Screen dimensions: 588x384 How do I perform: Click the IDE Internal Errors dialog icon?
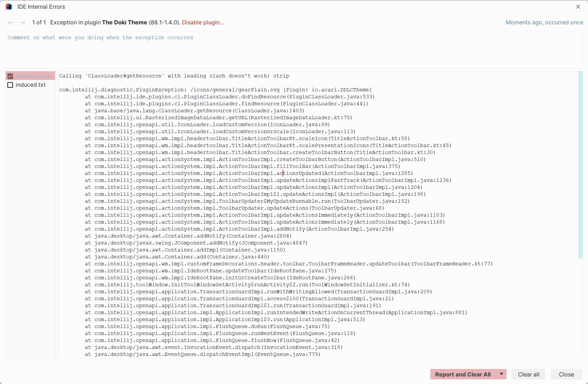tap(9, 6)
